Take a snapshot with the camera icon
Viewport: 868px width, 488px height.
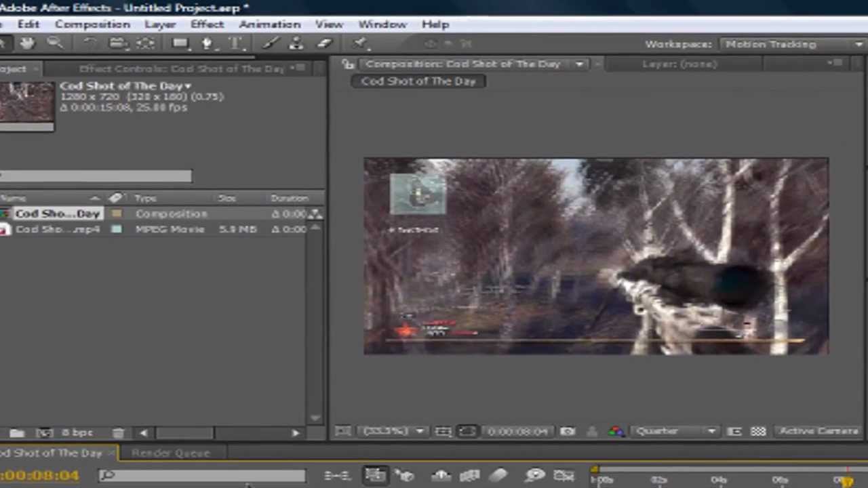tap(568, 431)
